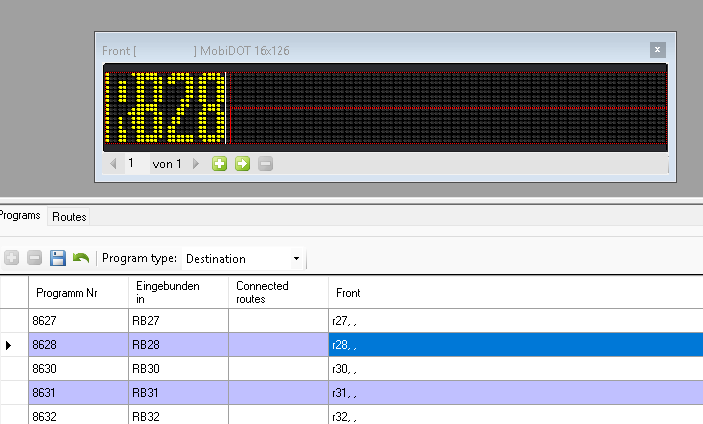Select the RB27 cell
The image size is (703, 424).
click(x=178, y=321)
